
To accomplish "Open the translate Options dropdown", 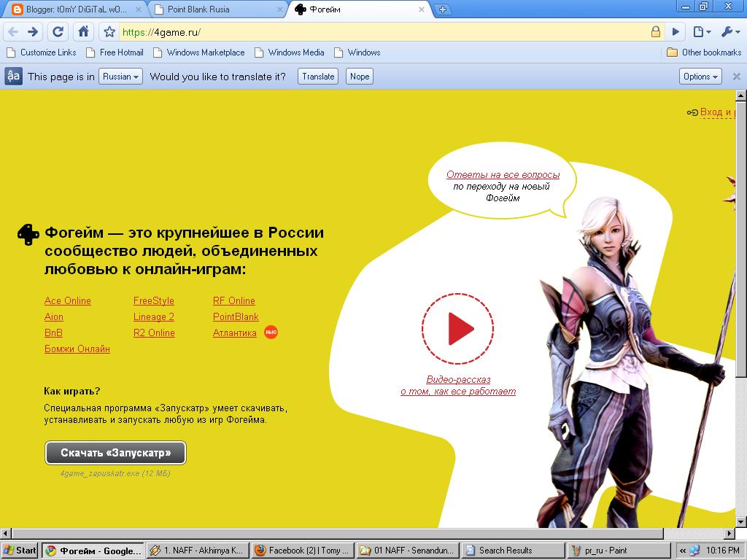I will click(x=700, y=76).
